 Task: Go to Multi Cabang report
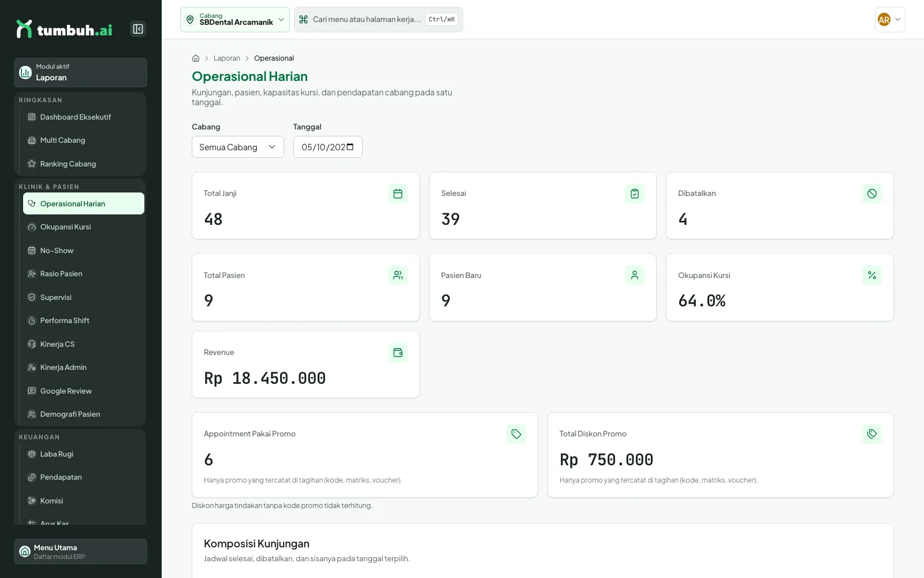point(84,140)
